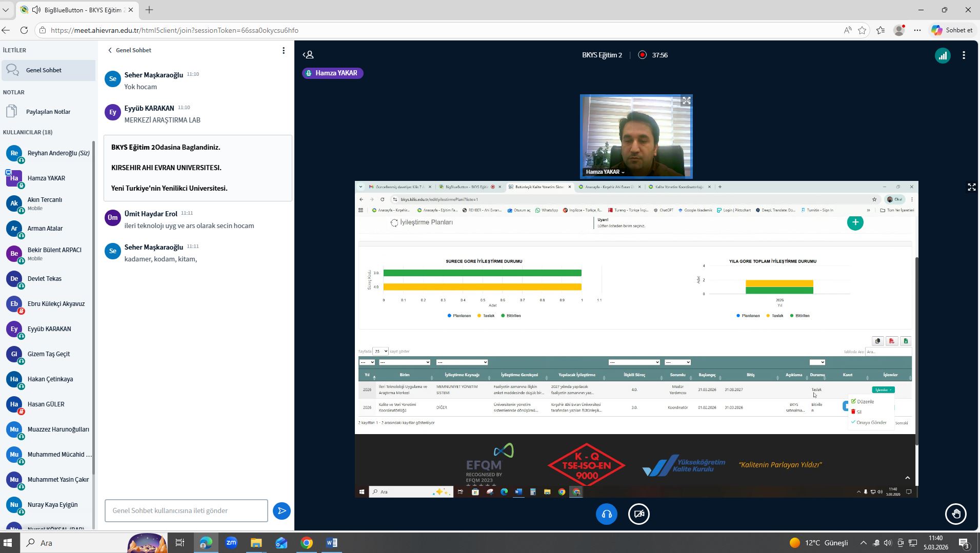The height and width of the screenshot is (553, 980).
Task: Toggle audio with the headset button
Action: (606, 514)
